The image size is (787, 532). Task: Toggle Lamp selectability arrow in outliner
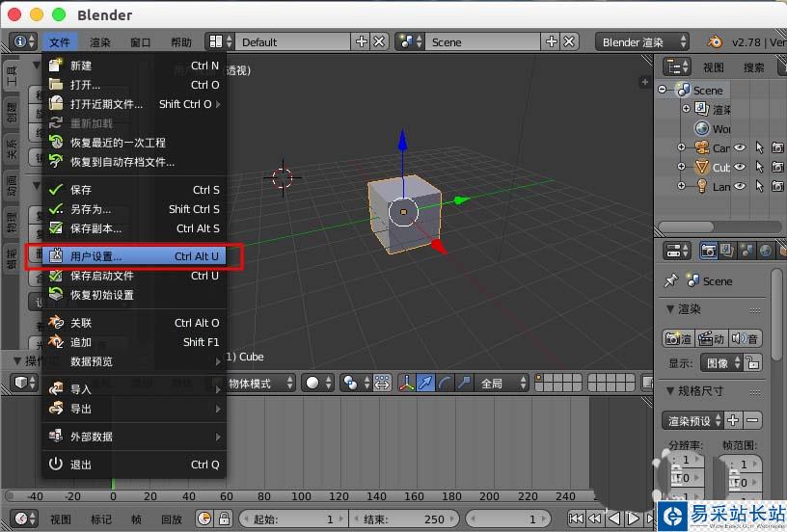[x=759, y=186]
